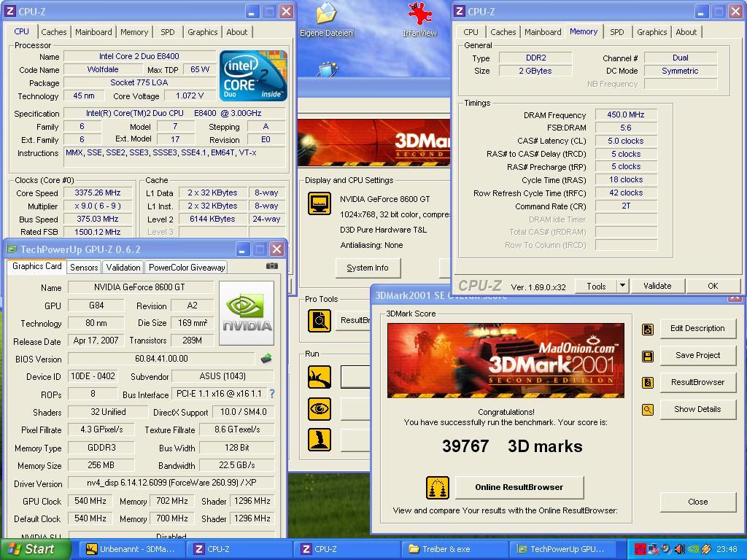Click the 39767 score text
Viewport: 747px width, 560px height.
465,446
